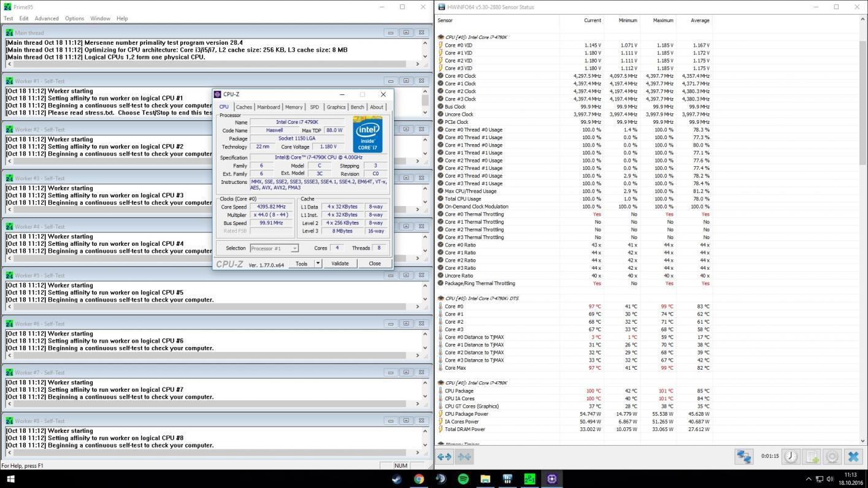868x488 pixels.
Task: Open Prime95 Test menu
Action: [x=9, y=18]
